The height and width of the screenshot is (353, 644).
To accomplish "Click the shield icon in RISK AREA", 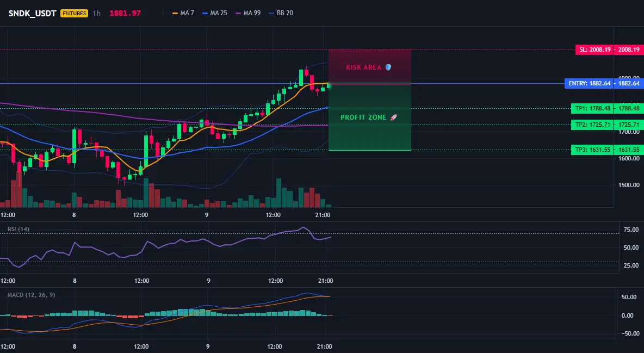I will tap(388, 67).
